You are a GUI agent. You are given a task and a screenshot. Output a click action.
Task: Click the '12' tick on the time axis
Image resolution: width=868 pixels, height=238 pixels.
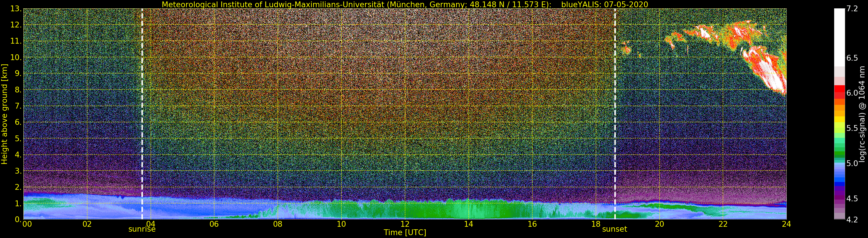405,224
